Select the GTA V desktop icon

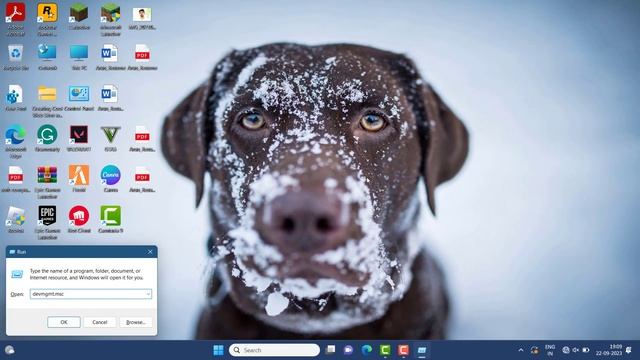pos(111,135)
